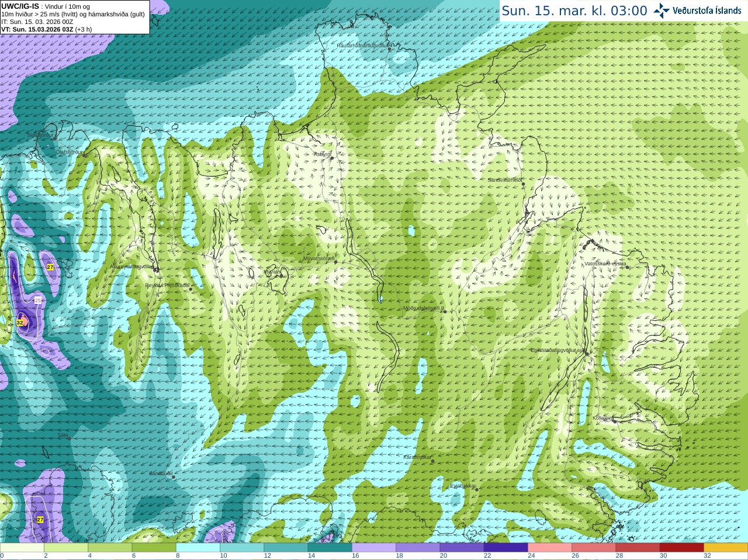Click the Akureyrarflugvöllur station label

pyautogui.click(x=131, y=266)
